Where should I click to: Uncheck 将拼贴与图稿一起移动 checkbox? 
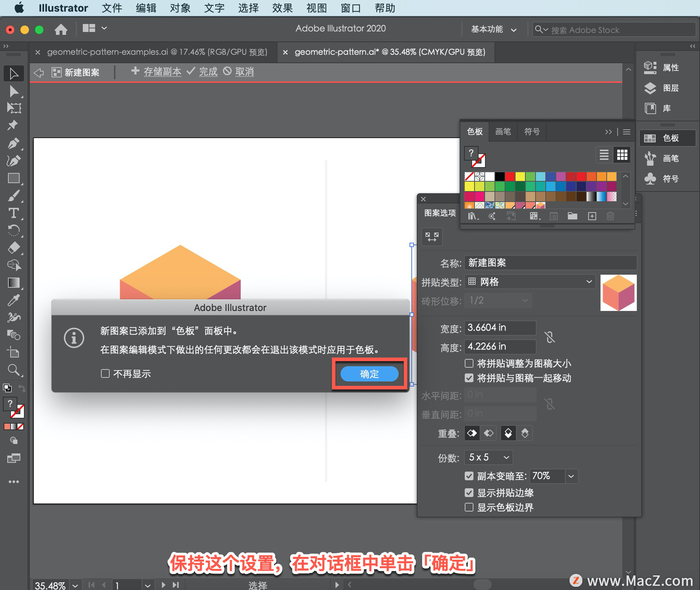[469, 378]
